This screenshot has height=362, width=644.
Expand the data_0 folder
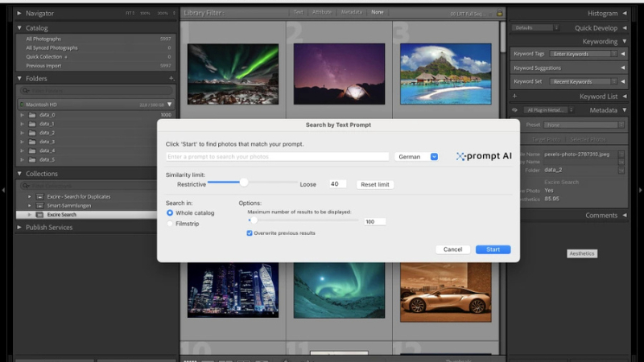[x=23, y=115]
